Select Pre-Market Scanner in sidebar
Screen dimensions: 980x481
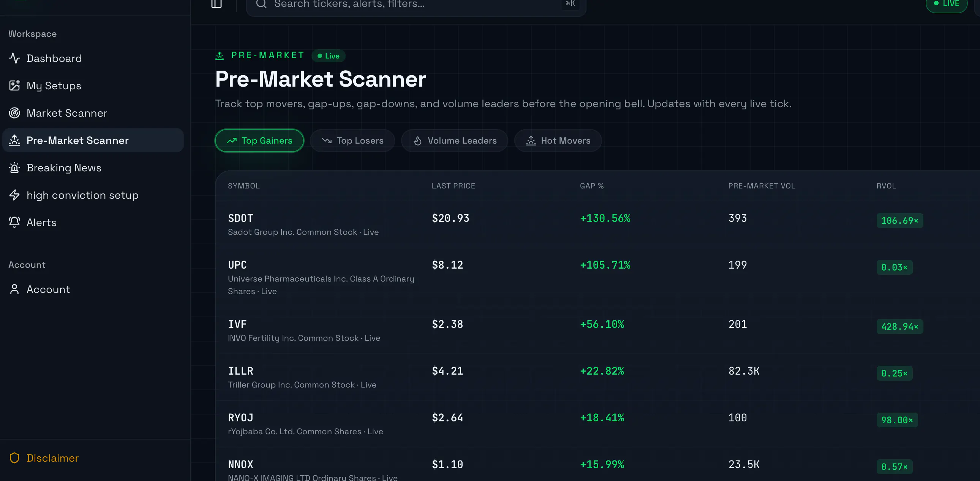point(93,141)
